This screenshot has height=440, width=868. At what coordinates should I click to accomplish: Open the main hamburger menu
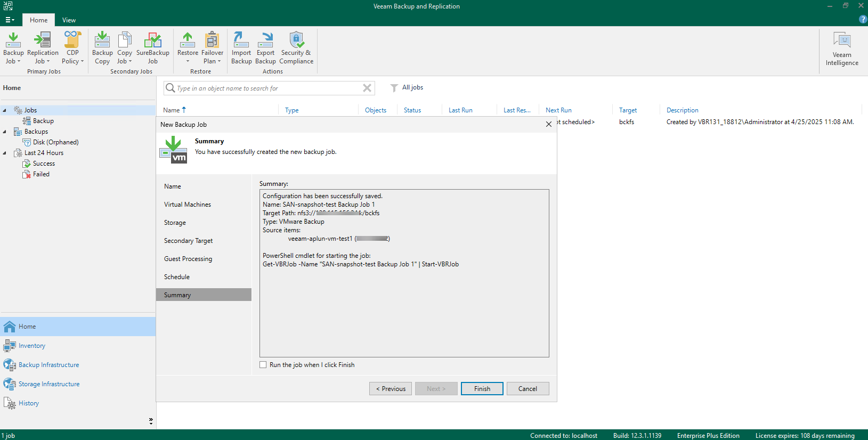point(10,20)
